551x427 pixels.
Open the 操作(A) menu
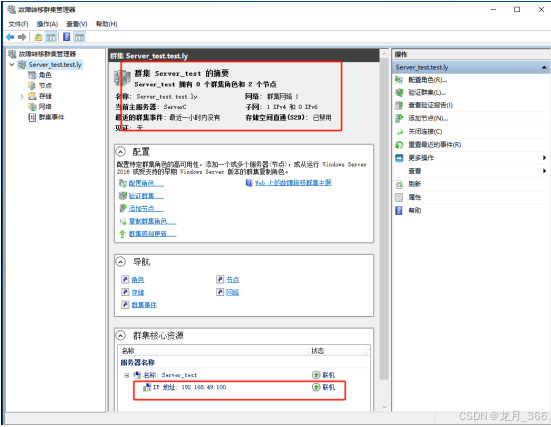[x=47, y=24]
